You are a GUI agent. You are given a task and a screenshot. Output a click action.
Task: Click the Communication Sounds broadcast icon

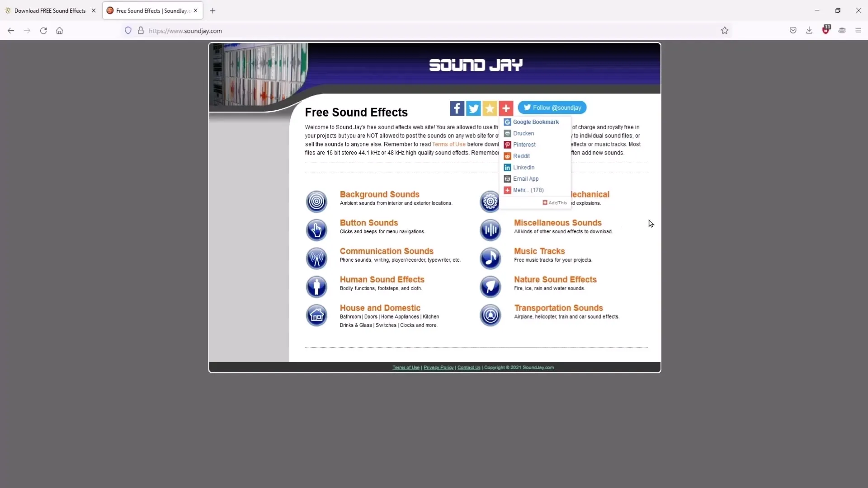tap(316, 258)
